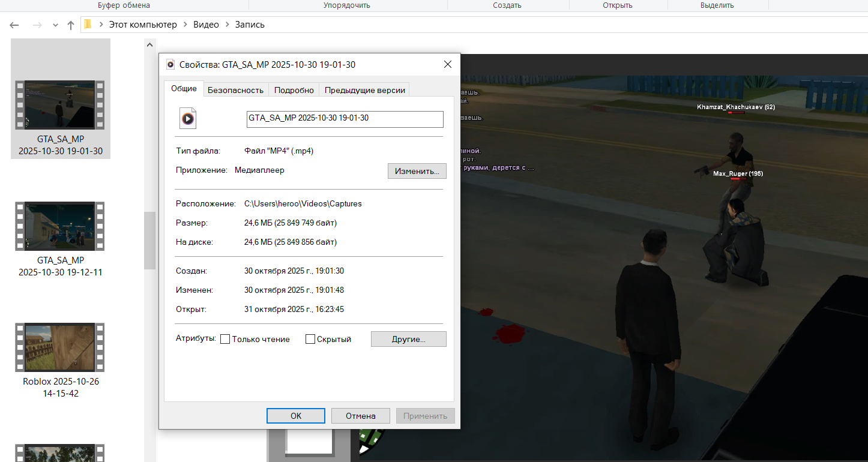The width and height of the screenshot is (868, 462).
Task: Open "Другие..." attributes button
Action: (x=408, y=339)
